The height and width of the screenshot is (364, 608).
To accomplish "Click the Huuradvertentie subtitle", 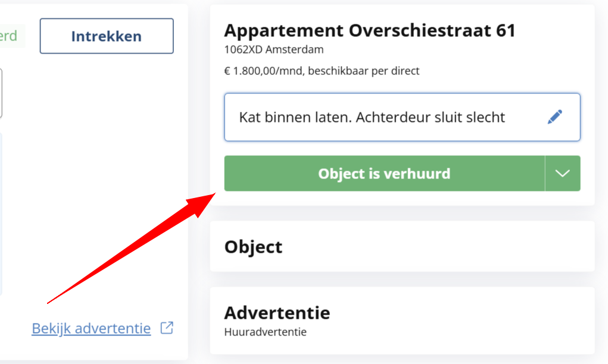I will (265, 332).
